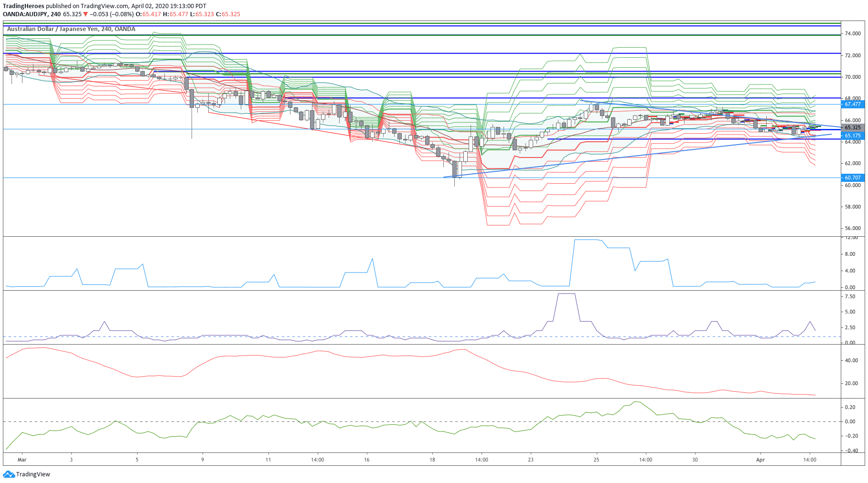The image size is (868, 483).
Task: Click the 30 date label on time axis
Action: [x=695, y=460]
